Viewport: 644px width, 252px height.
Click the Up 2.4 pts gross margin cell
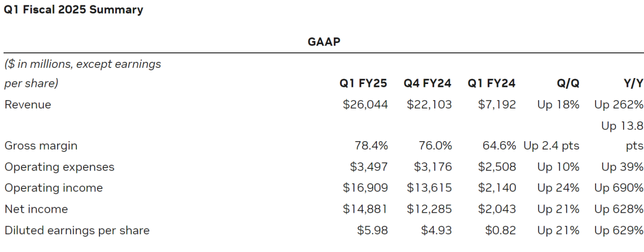point(551,146)
